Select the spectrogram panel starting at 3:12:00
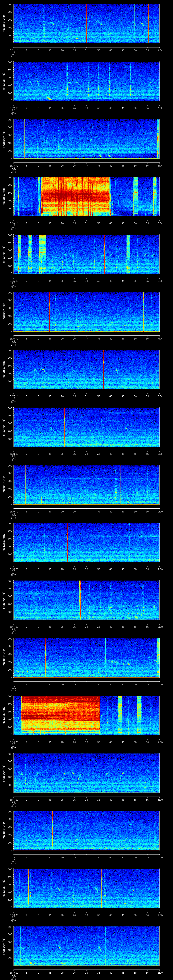The width and height of the screenshot is (173, 980). (x=87, y=658)
